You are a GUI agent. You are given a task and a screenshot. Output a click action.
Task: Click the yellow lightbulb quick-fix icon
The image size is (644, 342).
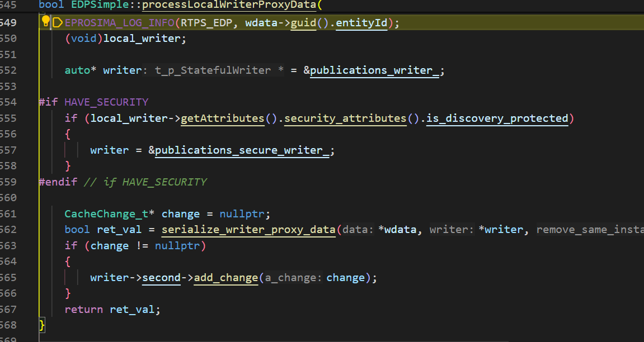point(46,22)
